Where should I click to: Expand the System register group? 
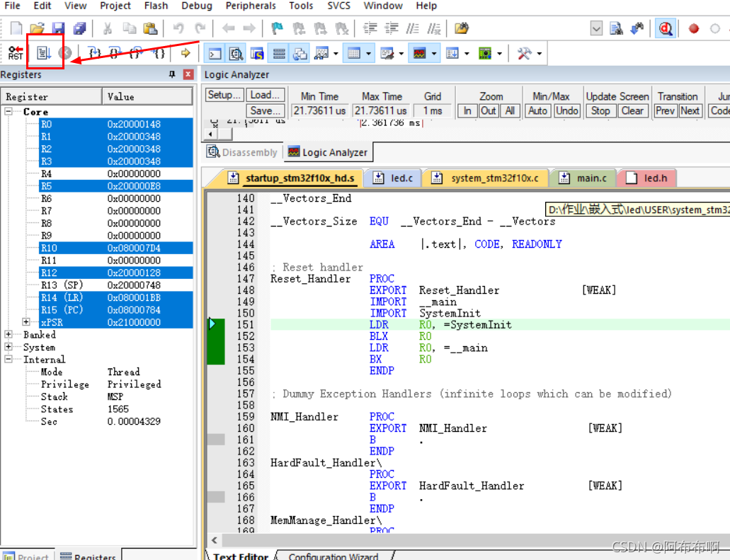point(8,347)
